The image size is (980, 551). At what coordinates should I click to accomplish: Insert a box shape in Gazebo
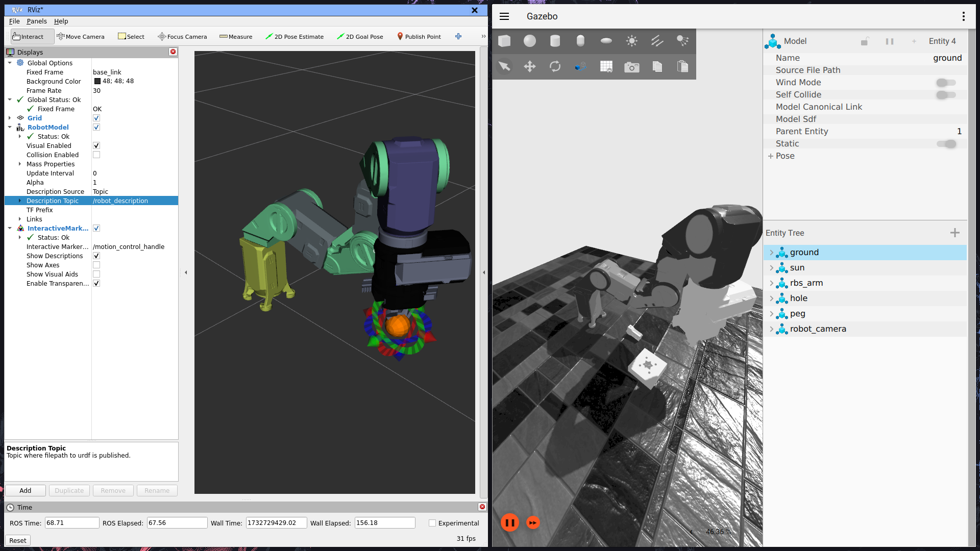pos(504,41)
